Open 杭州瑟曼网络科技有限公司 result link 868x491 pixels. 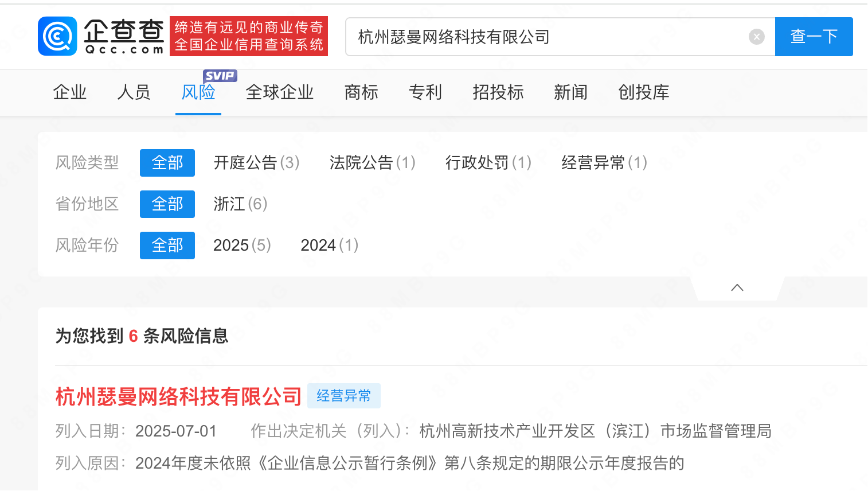178,396
